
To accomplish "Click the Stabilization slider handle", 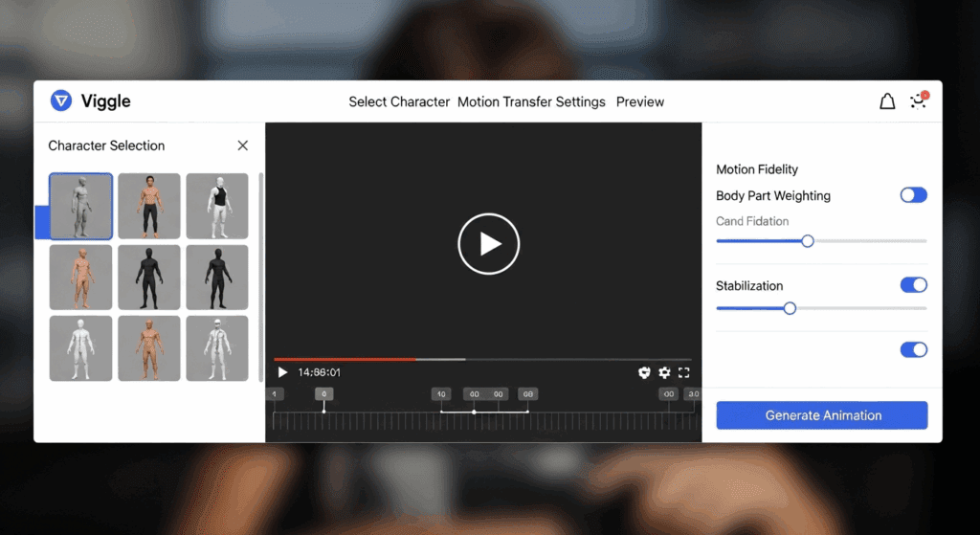I will 790,308.
